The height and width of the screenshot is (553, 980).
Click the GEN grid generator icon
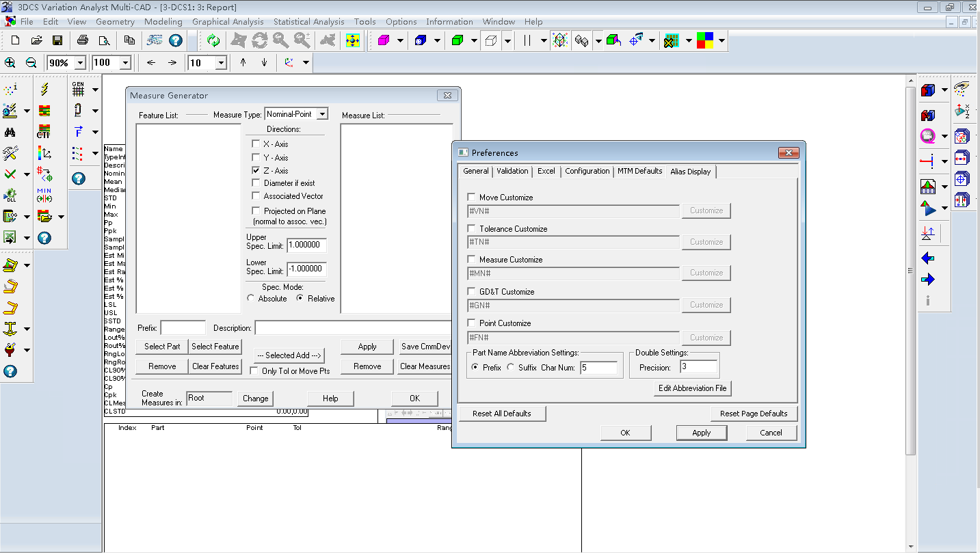tap(78, 89)
